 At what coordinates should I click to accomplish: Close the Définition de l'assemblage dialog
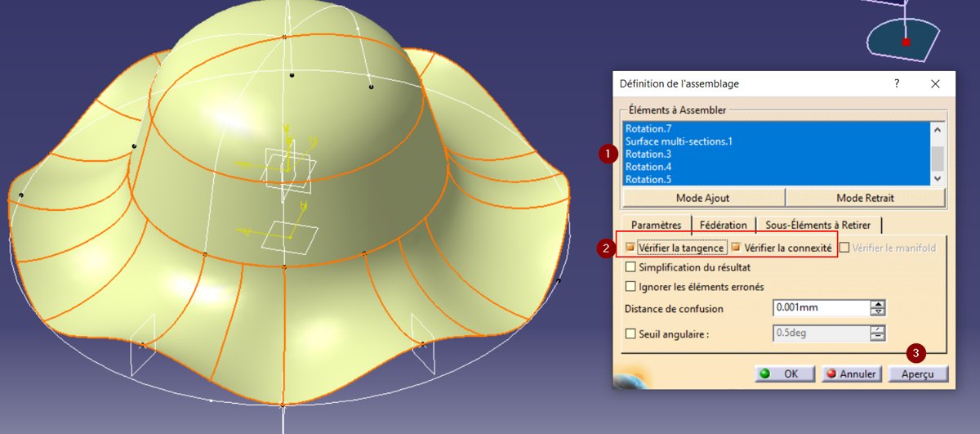pos(936,83)
